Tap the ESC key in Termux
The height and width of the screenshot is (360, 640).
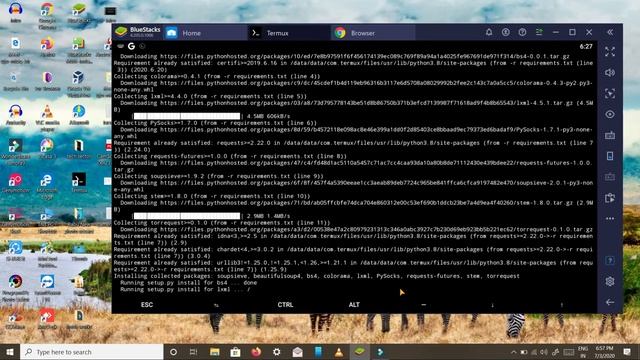[x=147, y=305]
